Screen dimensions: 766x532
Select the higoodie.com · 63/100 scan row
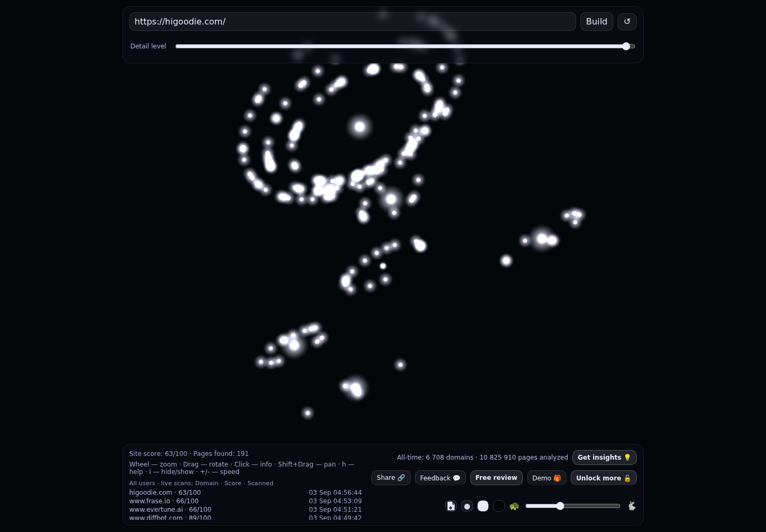pyautogui.click(x=245, y=493)
